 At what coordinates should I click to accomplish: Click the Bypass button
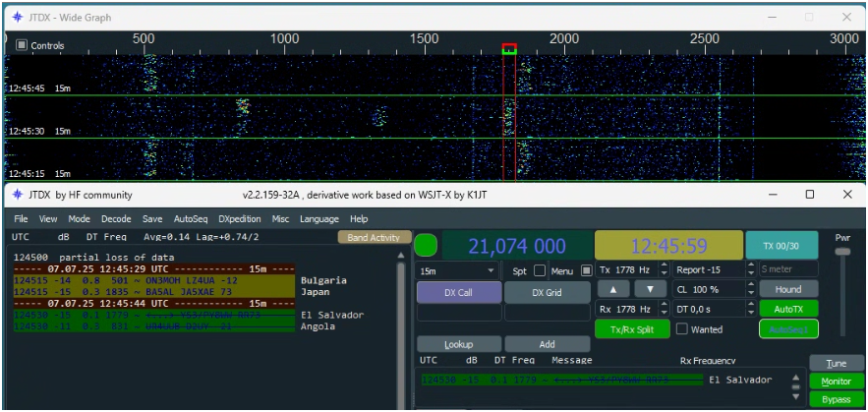pos(836,399)
